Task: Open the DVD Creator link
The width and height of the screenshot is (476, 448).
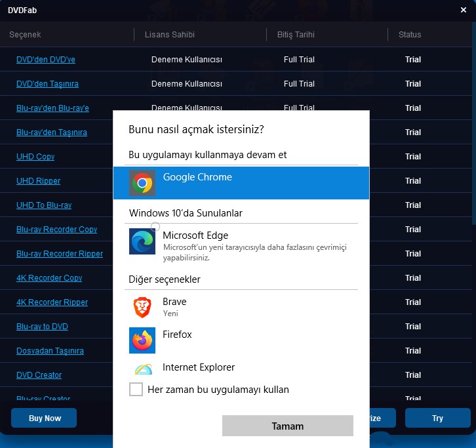Action: tap(39, 375)
